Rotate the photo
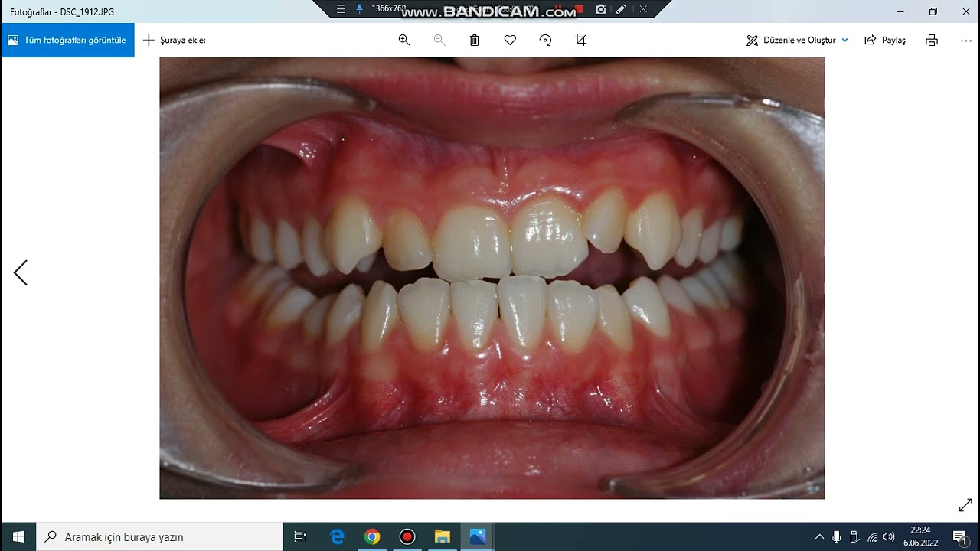Screen dimensions: 980x551 (x=545, y=41)
